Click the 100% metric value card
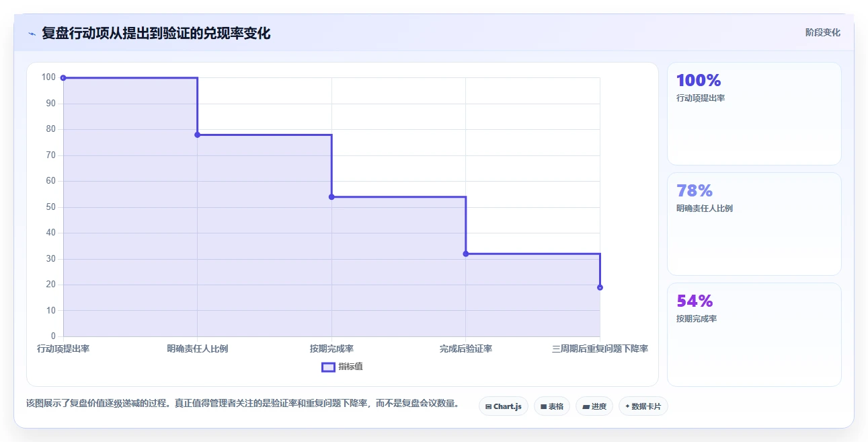 pos(754,114)
